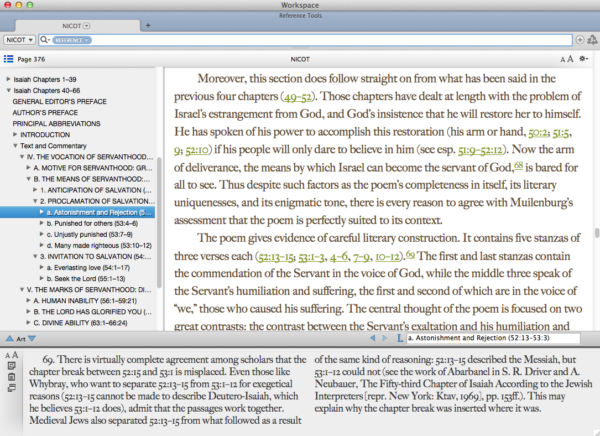Open C. DIVINE ABILITY (63:1–66:24)
The image size is (600, 436).
[80, 323]
